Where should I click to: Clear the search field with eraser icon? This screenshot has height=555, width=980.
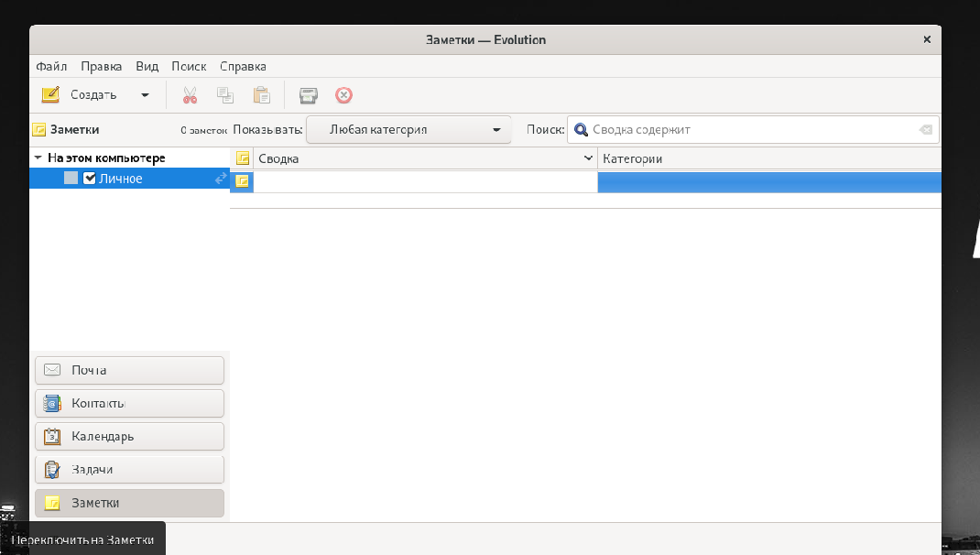pyautogui.click(x=926, y=130)
